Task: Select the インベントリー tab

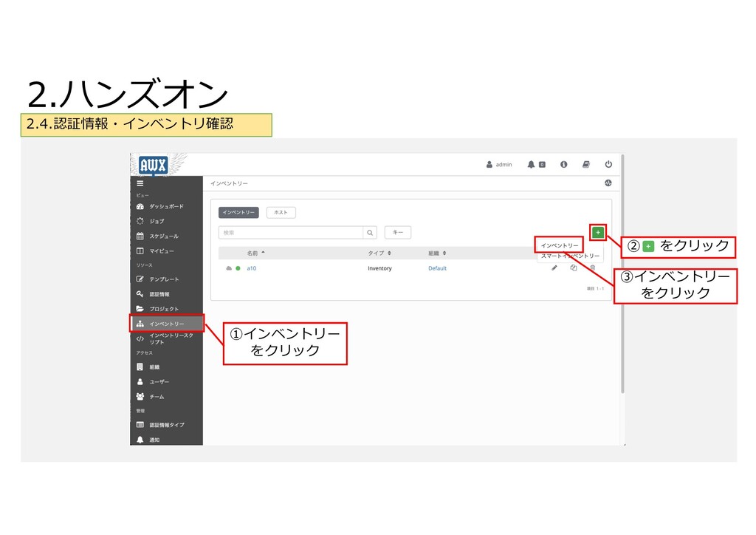Action: [x=238, y=212]
